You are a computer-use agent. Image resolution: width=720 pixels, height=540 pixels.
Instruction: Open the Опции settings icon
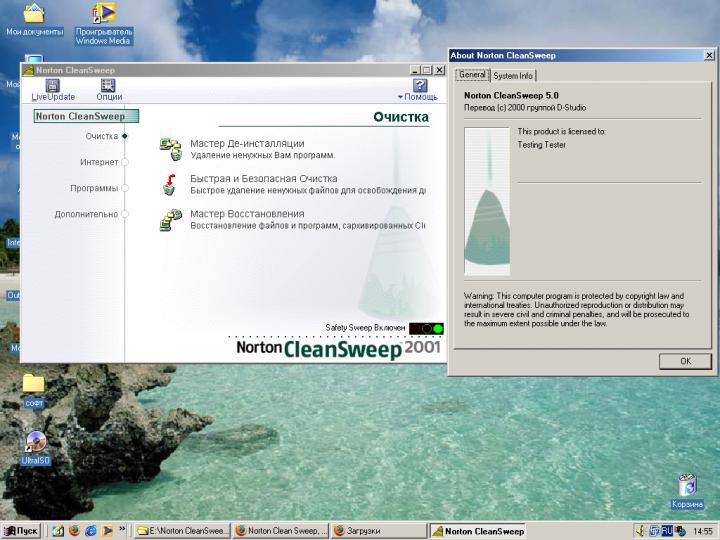[109, 86]
